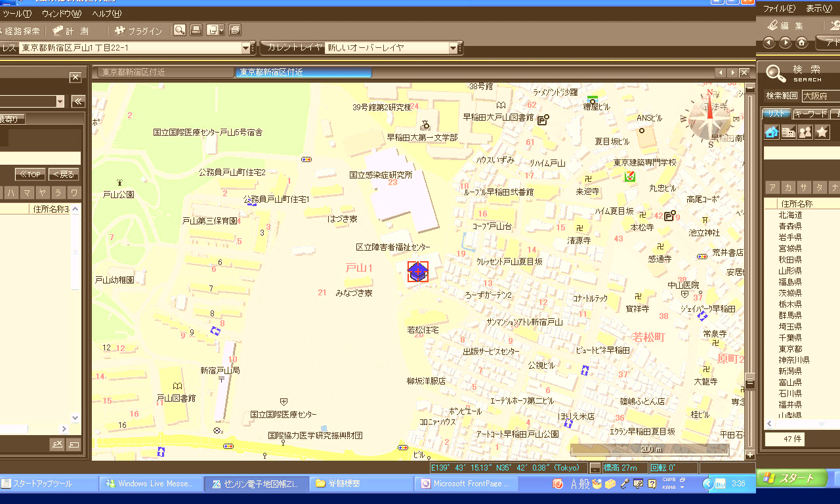Click the home button in right window

coord(802,43)
